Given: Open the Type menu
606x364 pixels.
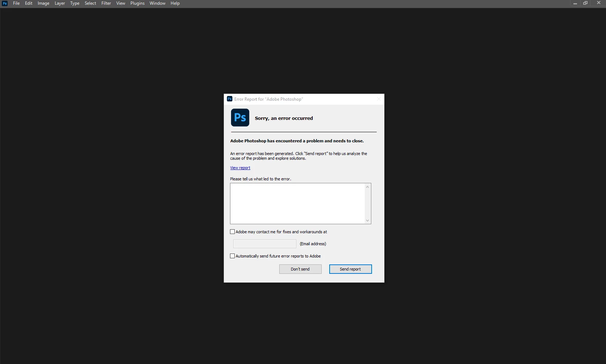Looking at the screenshot, I should (x=75, y=3).
